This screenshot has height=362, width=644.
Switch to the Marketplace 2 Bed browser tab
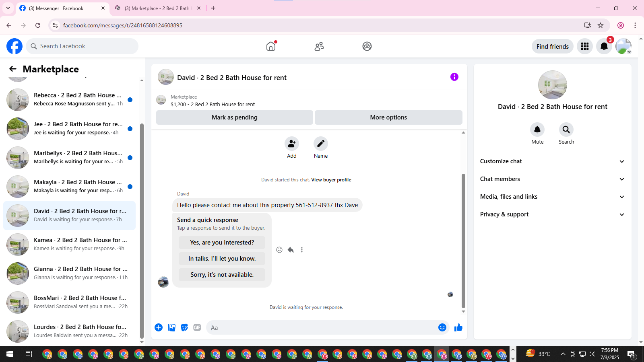tap(157, 8)
